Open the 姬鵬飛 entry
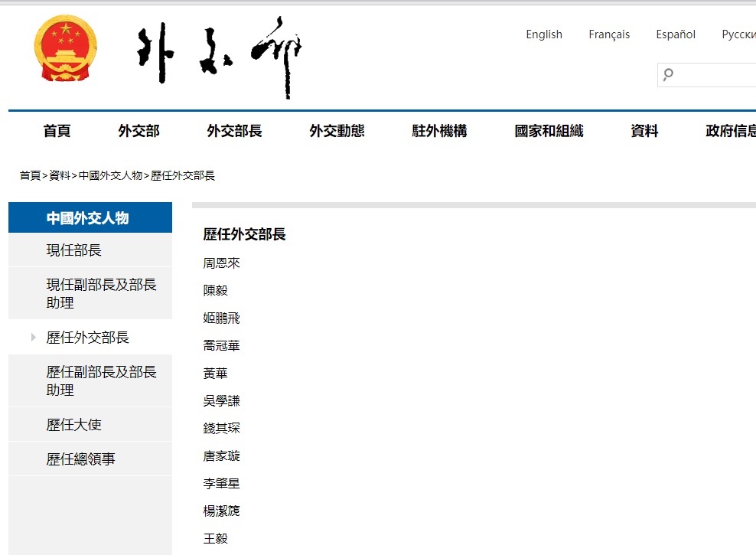This screenshot has width=756, height=555. (x=221, y=318)
